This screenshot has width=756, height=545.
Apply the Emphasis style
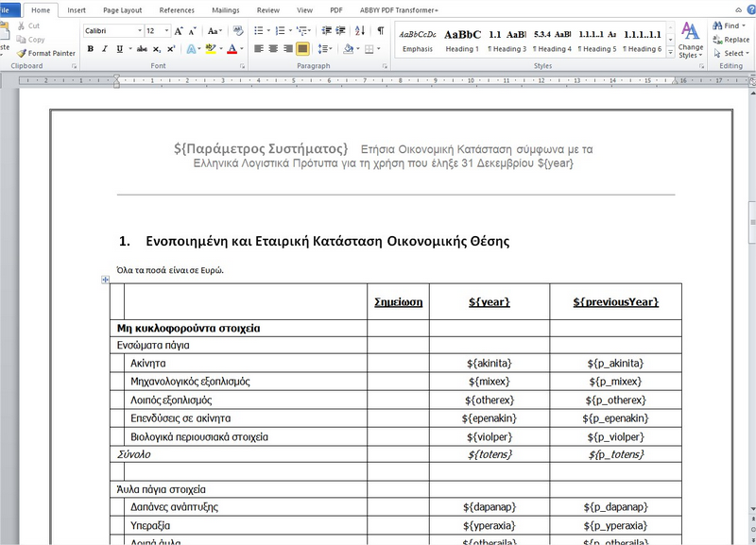tap(418, 41)
